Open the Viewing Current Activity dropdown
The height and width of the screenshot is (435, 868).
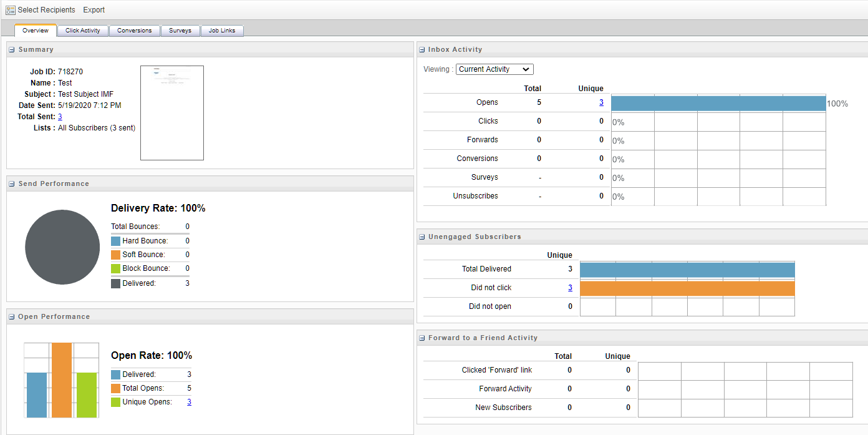(x=494, y=69)
